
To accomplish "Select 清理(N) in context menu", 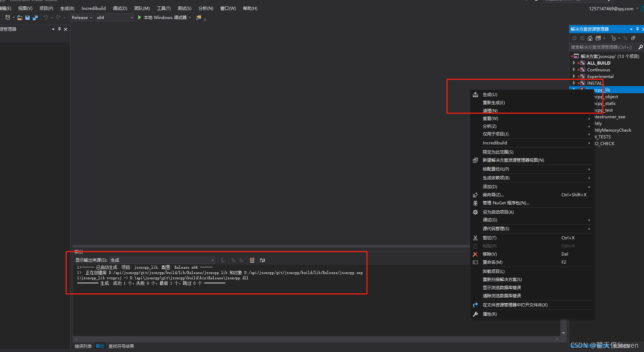I will pos(532,111).
